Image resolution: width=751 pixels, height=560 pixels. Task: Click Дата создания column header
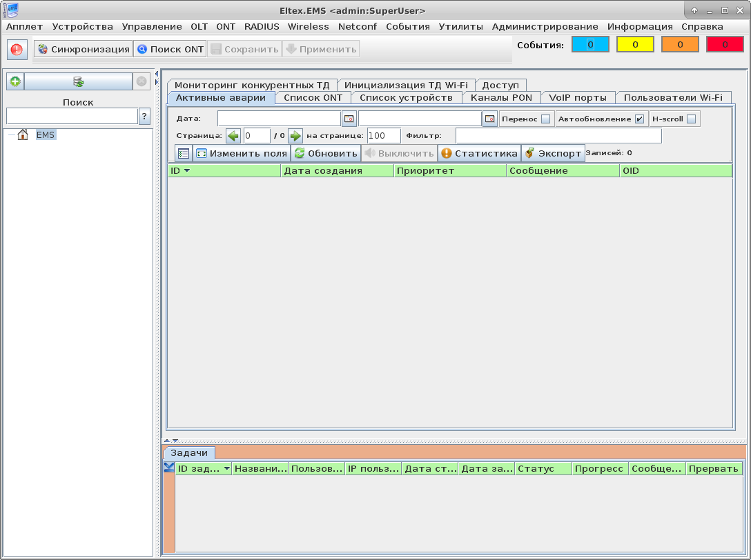337,171
